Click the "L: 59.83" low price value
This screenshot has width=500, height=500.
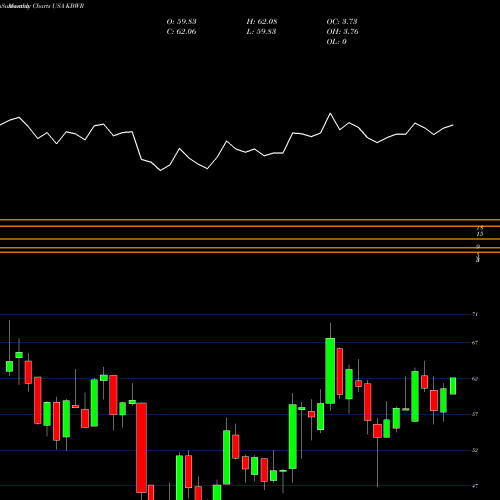pos(261,32)
